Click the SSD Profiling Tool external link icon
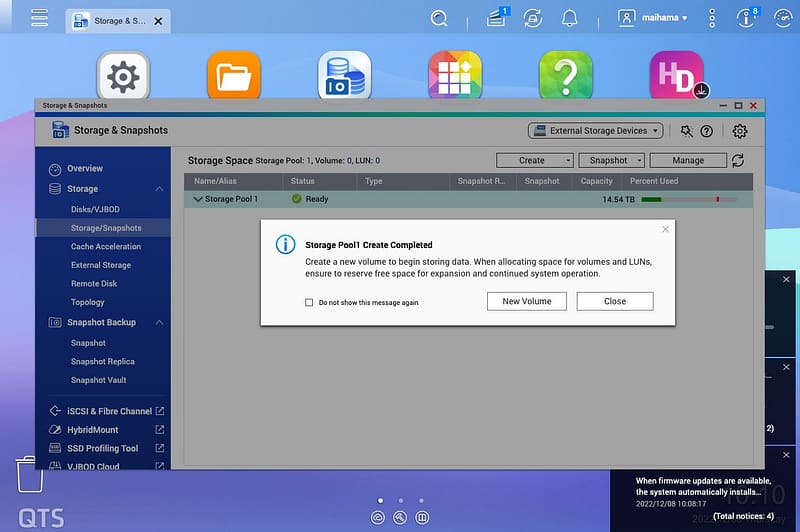Viewport: 800px width, 532px height. click(160, 448)
